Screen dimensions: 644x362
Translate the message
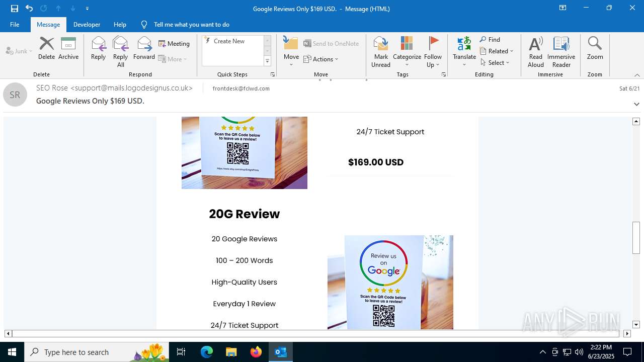pos(464,52)
